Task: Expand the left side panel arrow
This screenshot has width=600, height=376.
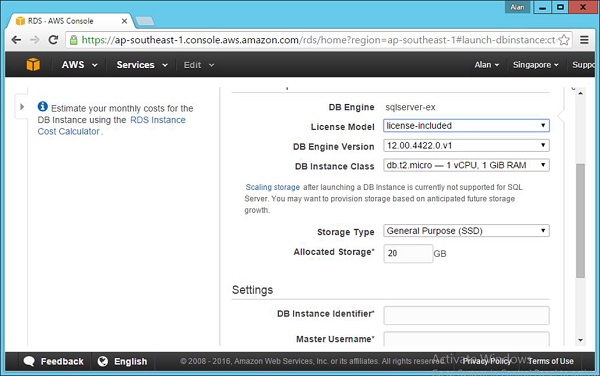Action: [22, 107]
